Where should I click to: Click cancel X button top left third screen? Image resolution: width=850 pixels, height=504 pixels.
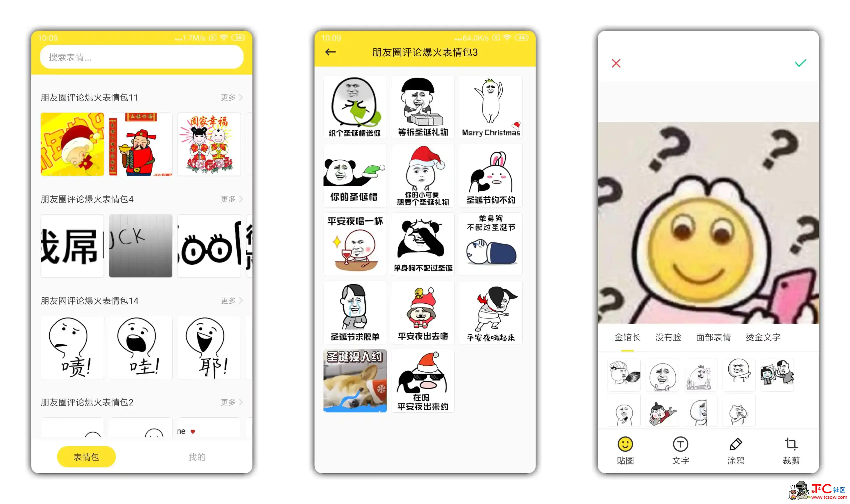click(x=616, y=63)
